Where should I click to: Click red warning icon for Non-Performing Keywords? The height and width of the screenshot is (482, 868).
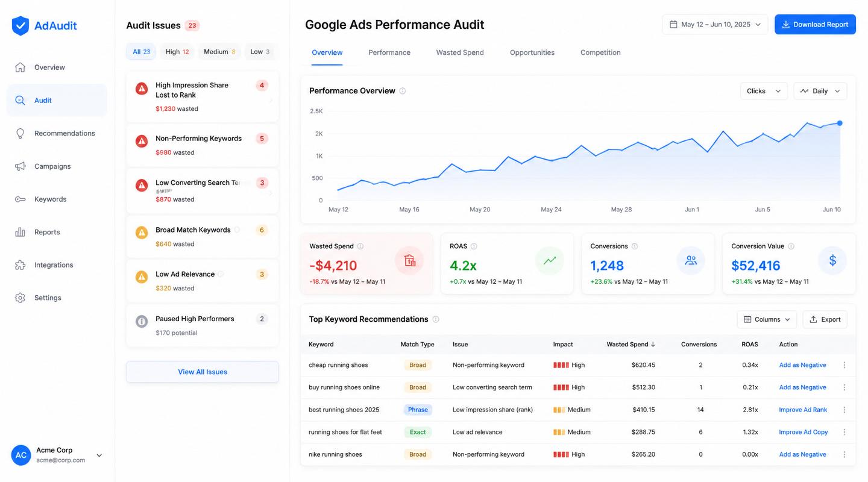[x=142, y=141]
